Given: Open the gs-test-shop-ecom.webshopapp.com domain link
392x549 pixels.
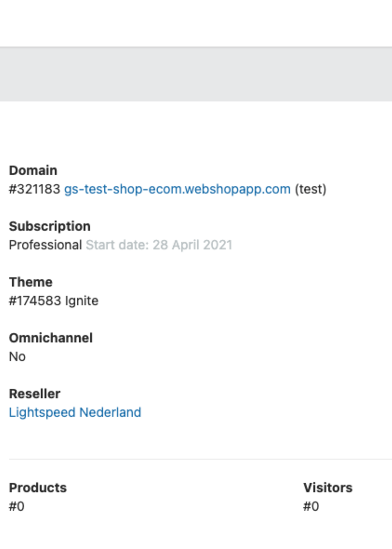Looking at the screenshot, I should pyautogui.click(x=177, y=189).
